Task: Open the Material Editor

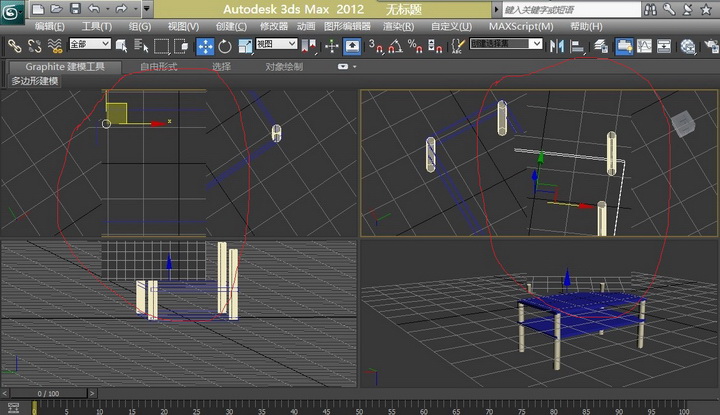Action: tap(688, 46)
